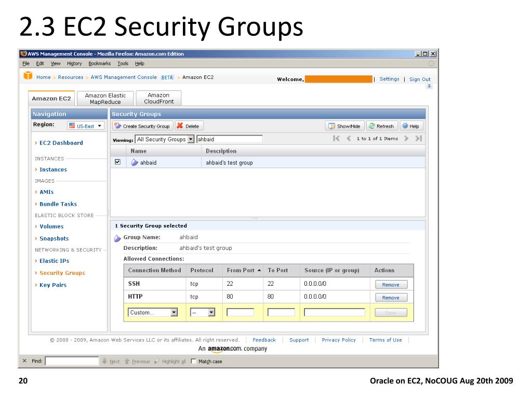
Task: Open the Tools menu
Action: 123,63
